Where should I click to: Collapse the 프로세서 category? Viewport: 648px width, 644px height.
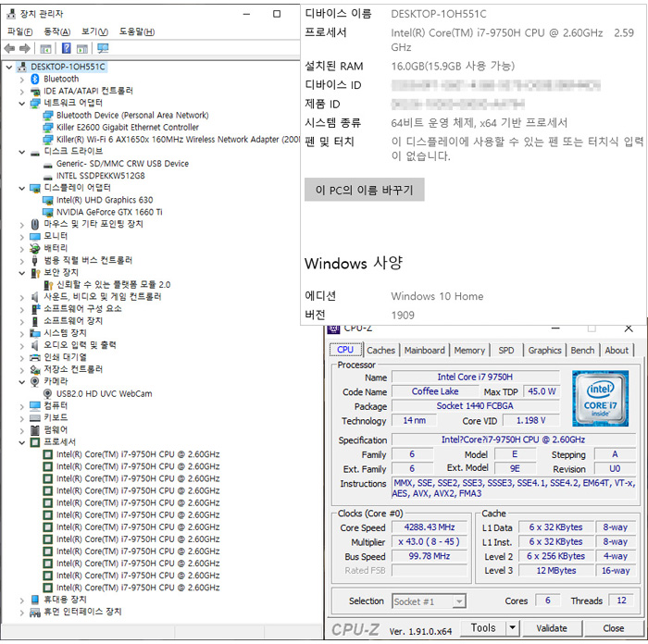point(22,442)
